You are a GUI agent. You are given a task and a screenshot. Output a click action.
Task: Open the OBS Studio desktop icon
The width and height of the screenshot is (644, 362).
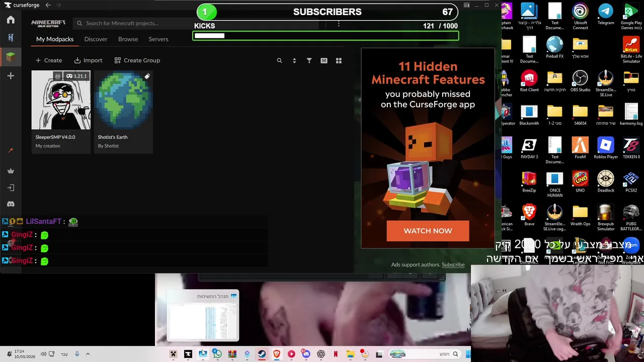pos(580,81)
